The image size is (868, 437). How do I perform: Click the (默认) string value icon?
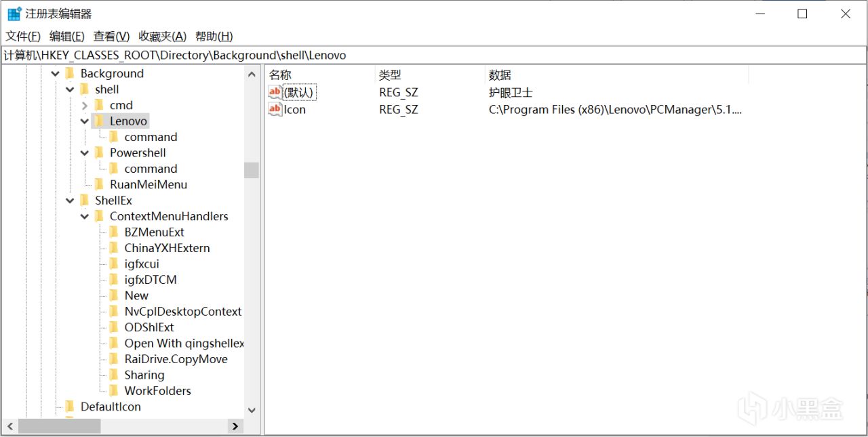click(x=275, y=92)
